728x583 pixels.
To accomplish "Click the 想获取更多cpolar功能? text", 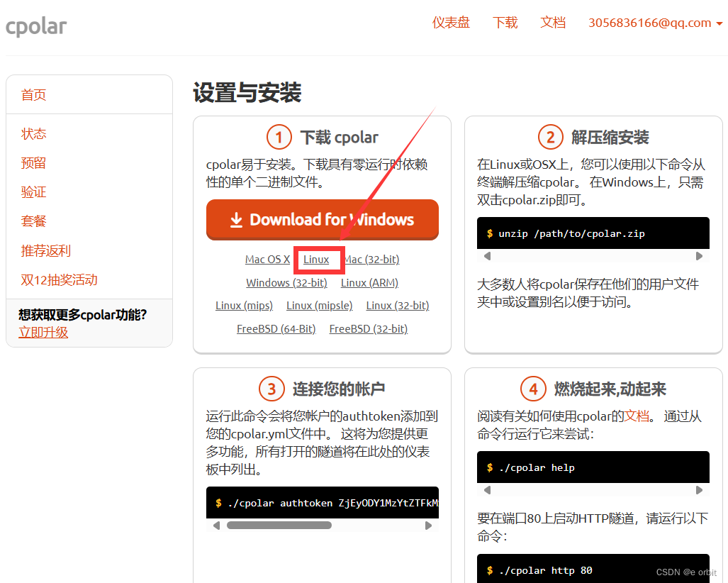I will coord(83,314).
